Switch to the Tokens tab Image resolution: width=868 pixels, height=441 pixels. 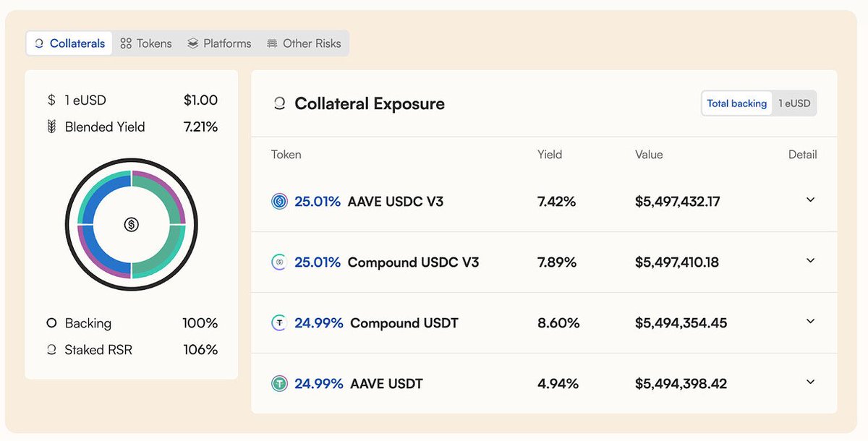pyautogui.click(x=146, y=43)
